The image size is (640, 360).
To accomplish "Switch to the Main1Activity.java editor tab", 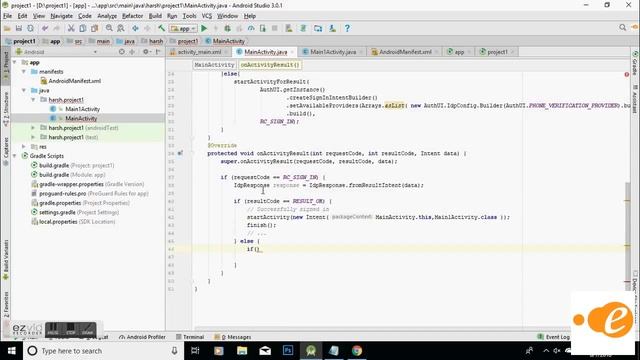I will click(333, 52).
